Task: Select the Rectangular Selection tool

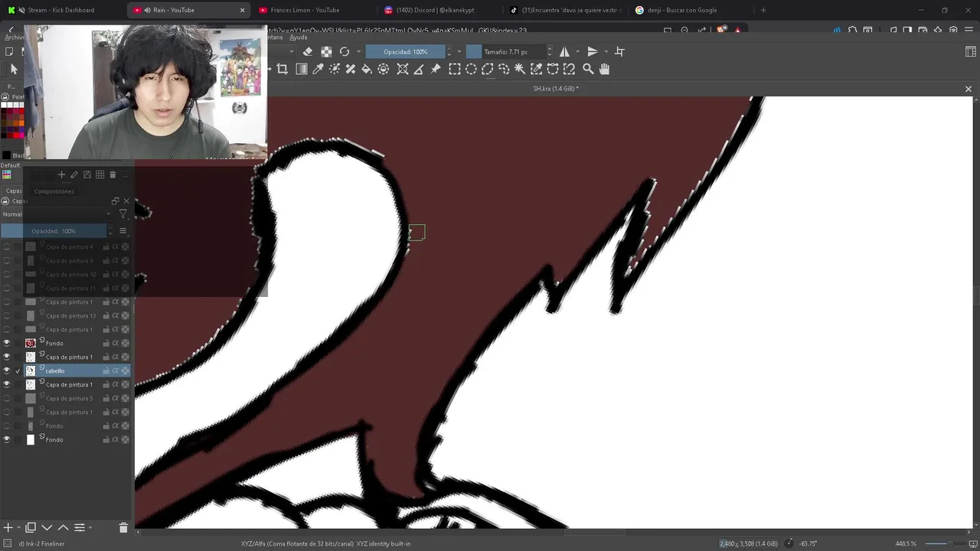Action: 455,69
